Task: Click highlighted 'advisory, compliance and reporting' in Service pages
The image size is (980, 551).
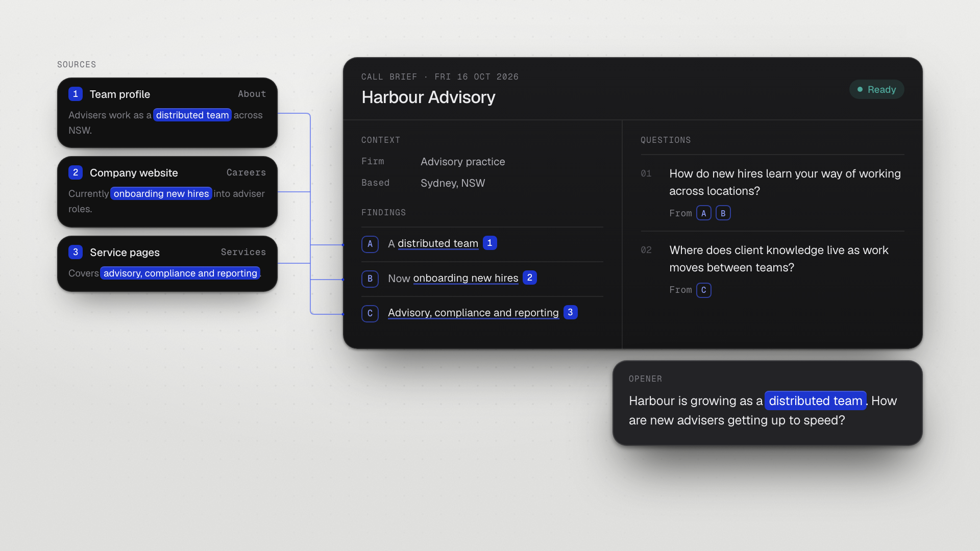Action: 180,273
